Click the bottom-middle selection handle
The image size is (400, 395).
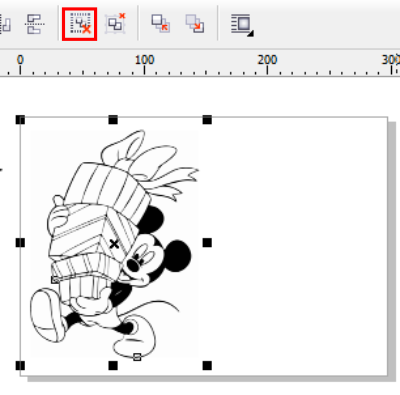click(x=113, y=366)
